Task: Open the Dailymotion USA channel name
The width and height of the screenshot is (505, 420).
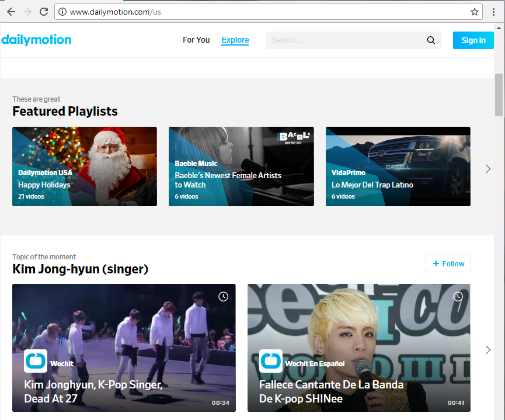Action: (x=45, y=173)
